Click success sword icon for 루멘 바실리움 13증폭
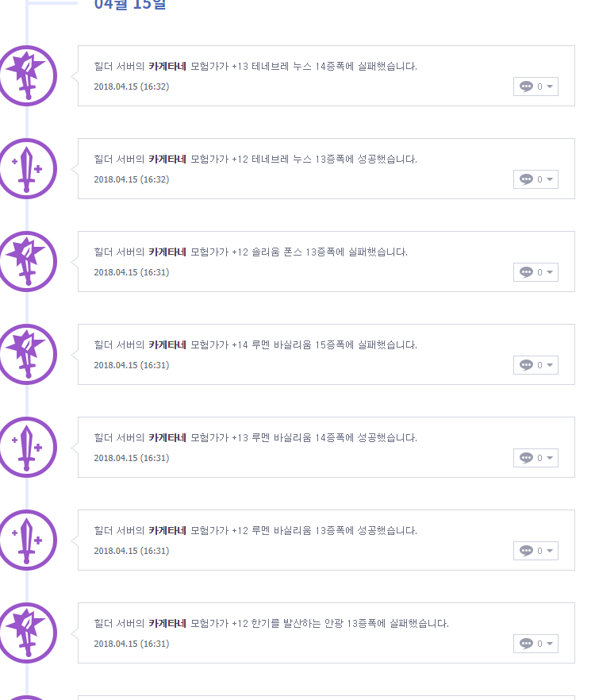Viewport: 595px width, 700px height. [x=27, y=540]
